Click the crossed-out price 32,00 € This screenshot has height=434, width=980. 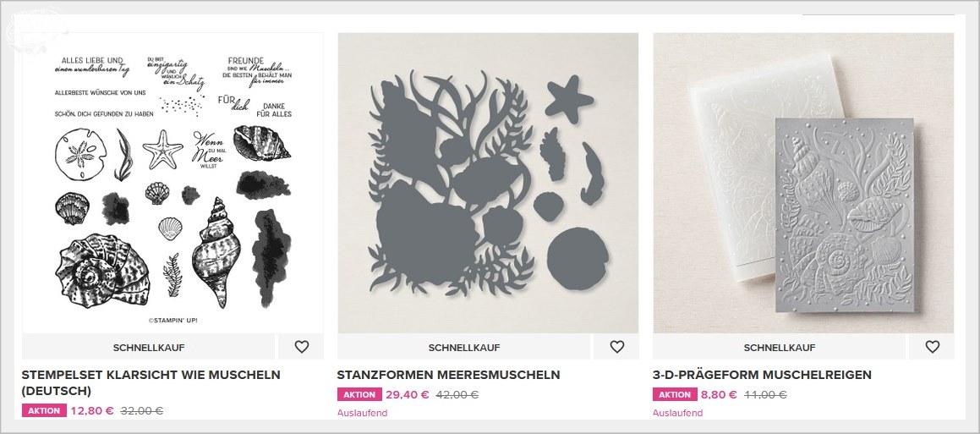[x=142, y=411]
